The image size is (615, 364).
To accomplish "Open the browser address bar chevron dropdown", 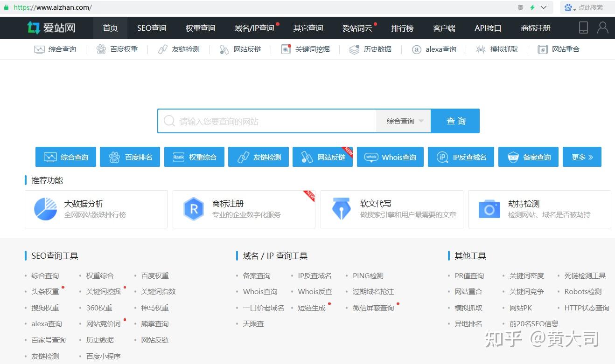I will pyautogui.click(x=543, y=7).
